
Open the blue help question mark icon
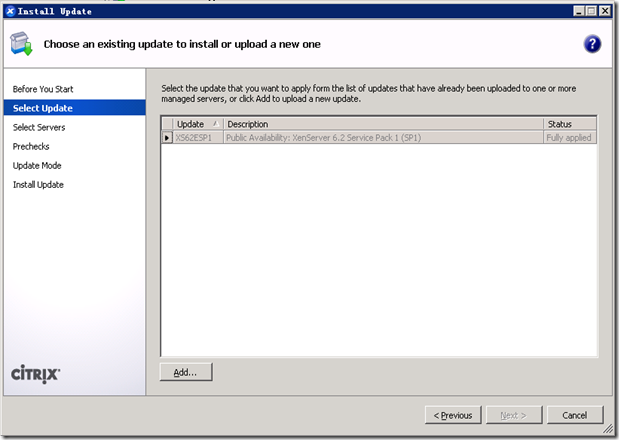pos(592,44)
